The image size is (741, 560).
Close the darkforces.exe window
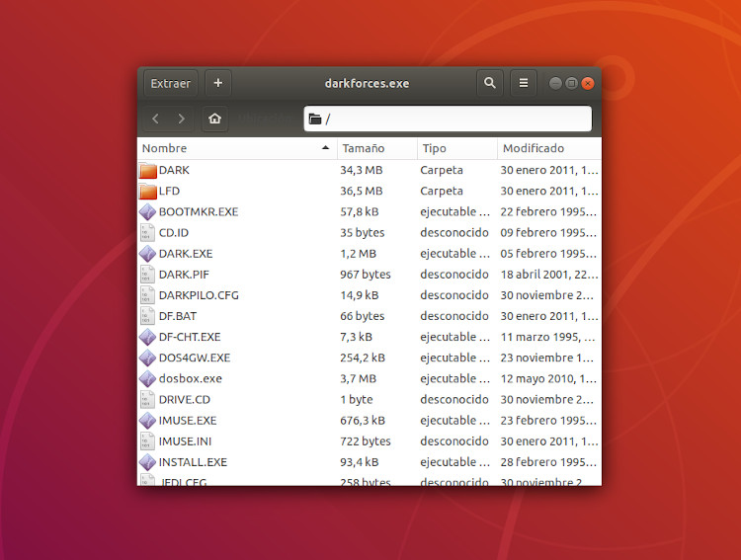click(x=588, y=84)
